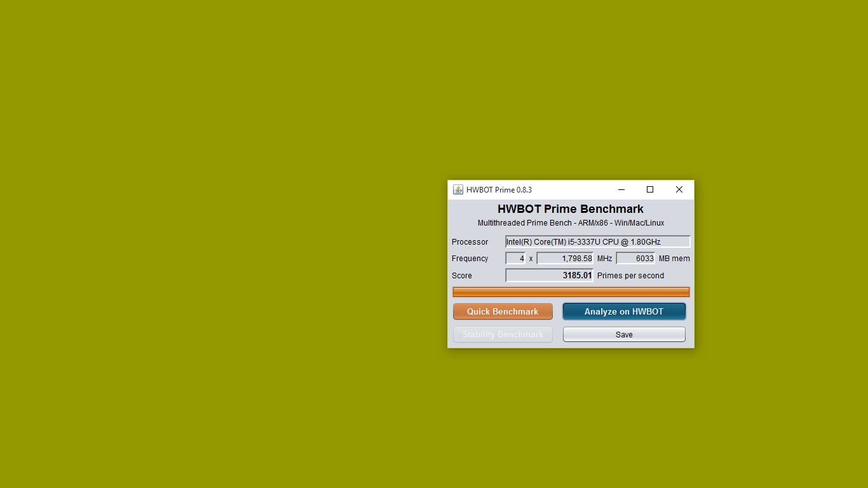The width and height of the screenshot is (868, 488).
Task: Minimize the HWBOT Prime window
Action: [x=621, y=189]
